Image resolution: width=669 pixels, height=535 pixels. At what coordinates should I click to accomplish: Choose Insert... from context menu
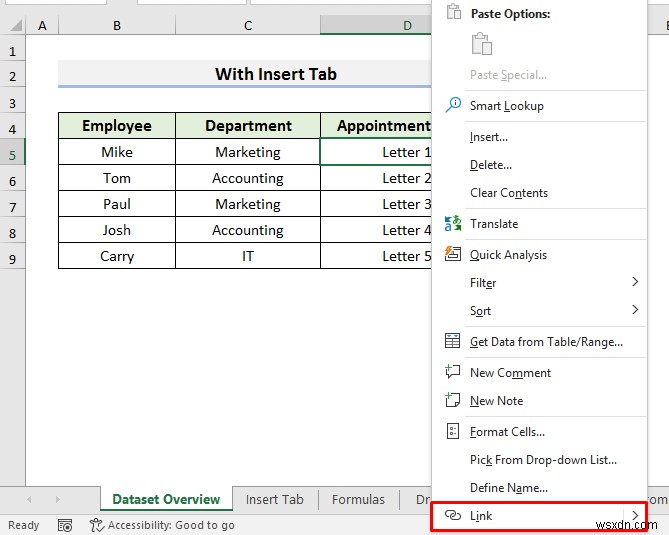click(x=539, y=137)
